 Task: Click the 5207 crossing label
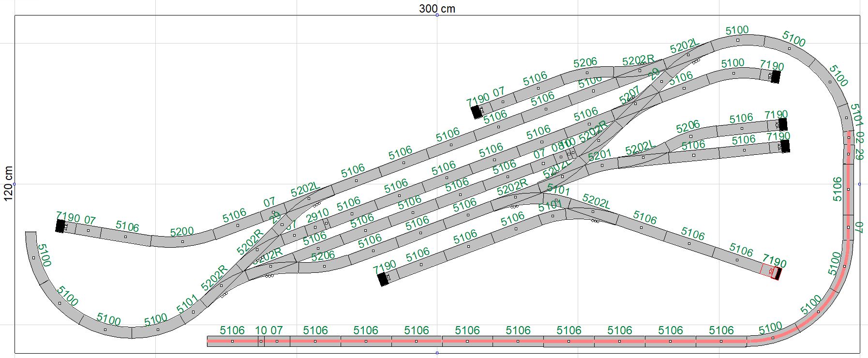(x=629, y=94)
